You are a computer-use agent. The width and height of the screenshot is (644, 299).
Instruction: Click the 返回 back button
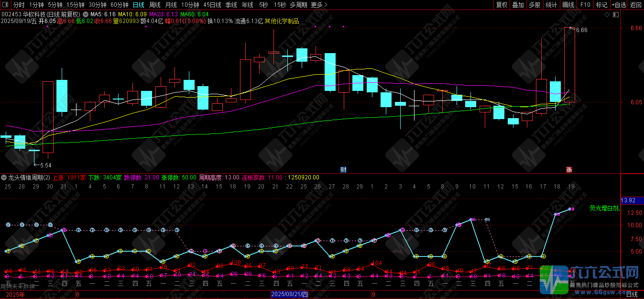[635, 5]
